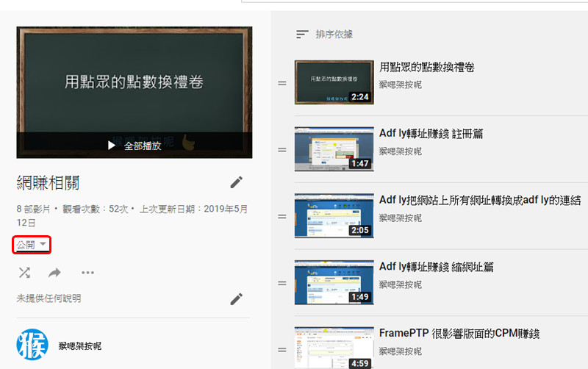
Task: Click channel name under Adf ly轉址賺錢 註冊篇
Action: point(401,151)
